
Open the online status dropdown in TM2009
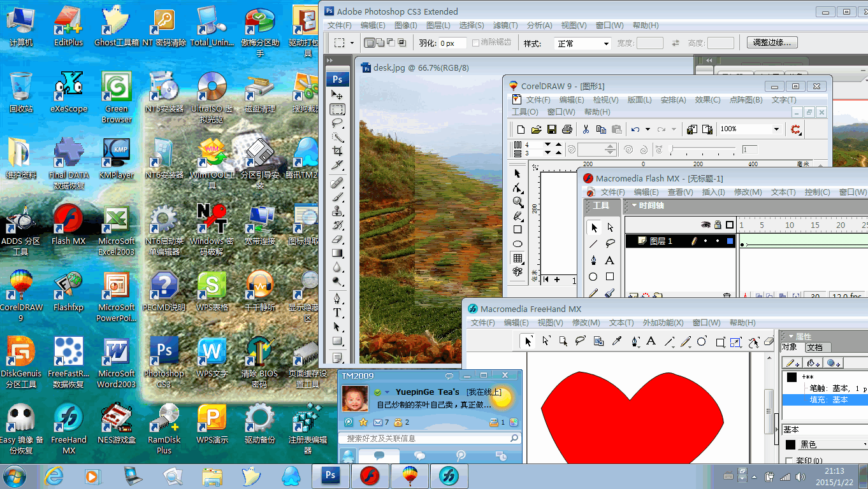click(386, 392)
